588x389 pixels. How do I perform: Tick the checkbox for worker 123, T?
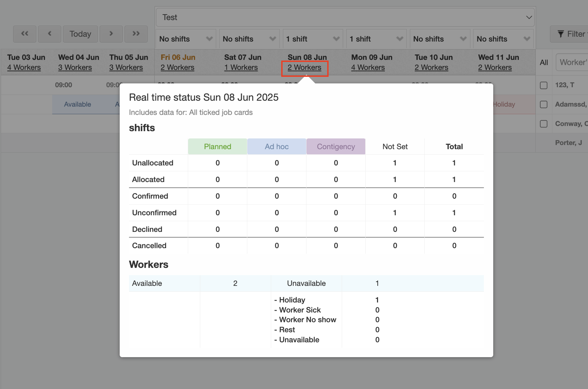click(x=544, y=85)
